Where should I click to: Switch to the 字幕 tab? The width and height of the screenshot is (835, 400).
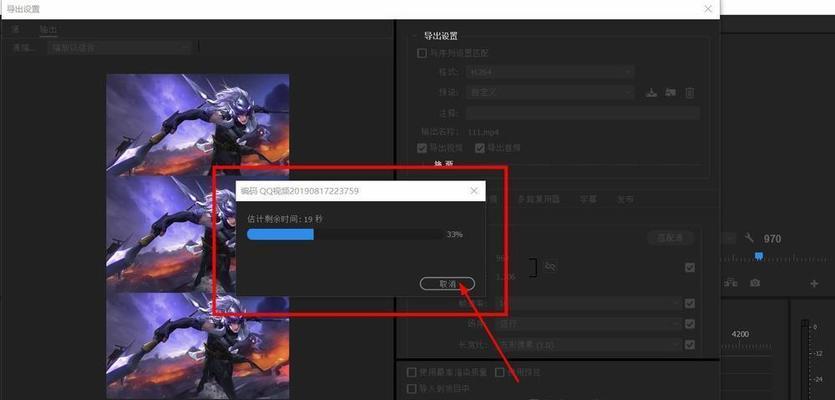588,199
